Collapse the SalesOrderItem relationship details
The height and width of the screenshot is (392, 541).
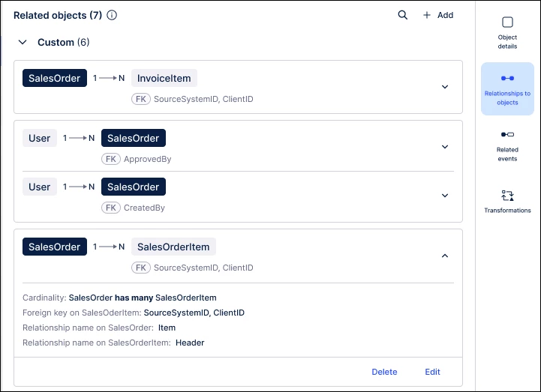tap(444, 256)
